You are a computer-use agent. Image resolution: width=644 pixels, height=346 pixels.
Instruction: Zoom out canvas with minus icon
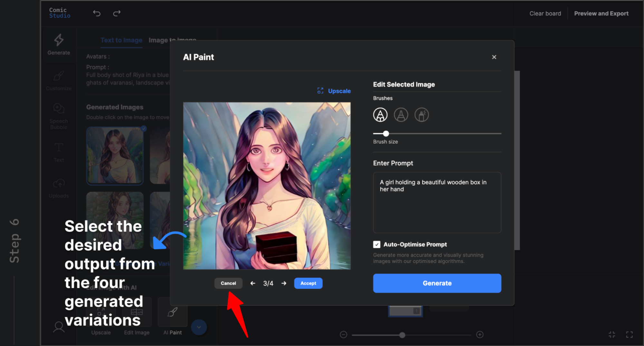tap(343, 335)
